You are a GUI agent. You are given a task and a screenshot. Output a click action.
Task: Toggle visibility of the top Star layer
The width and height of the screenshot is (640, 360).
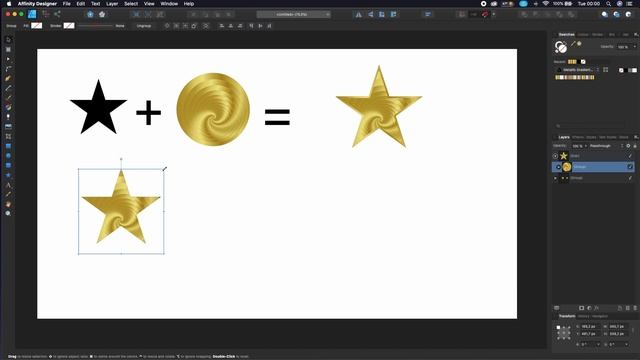coord(630,156)
